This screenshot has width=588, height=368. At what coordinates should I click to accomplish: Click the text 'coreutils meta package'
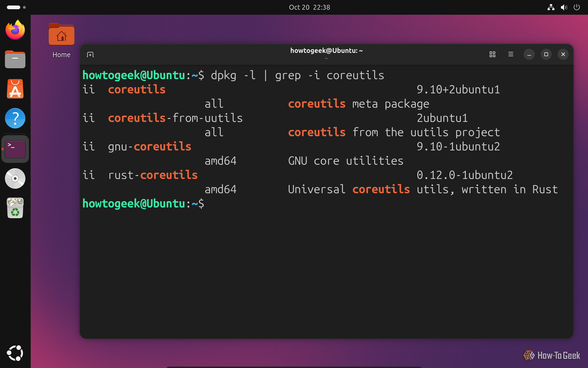click(x=359, y=104)
